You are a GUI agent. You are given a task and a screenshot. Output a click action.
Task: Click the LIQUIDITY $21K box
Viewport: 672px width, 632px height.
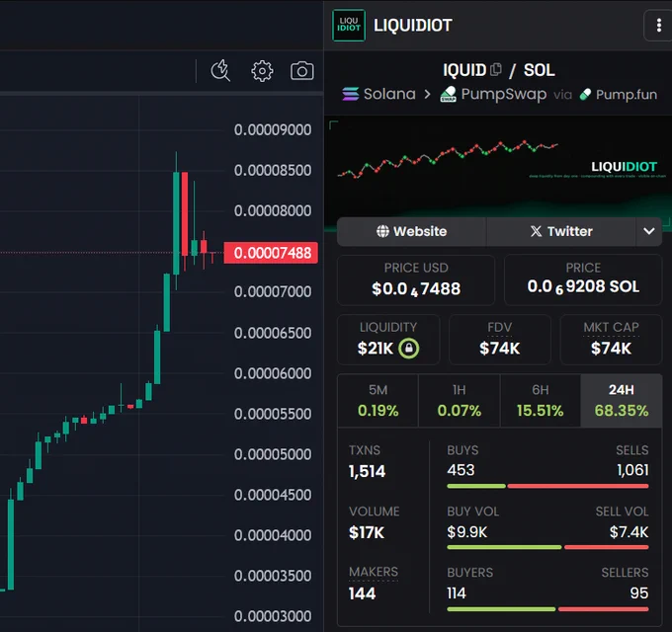coord(388,340)
